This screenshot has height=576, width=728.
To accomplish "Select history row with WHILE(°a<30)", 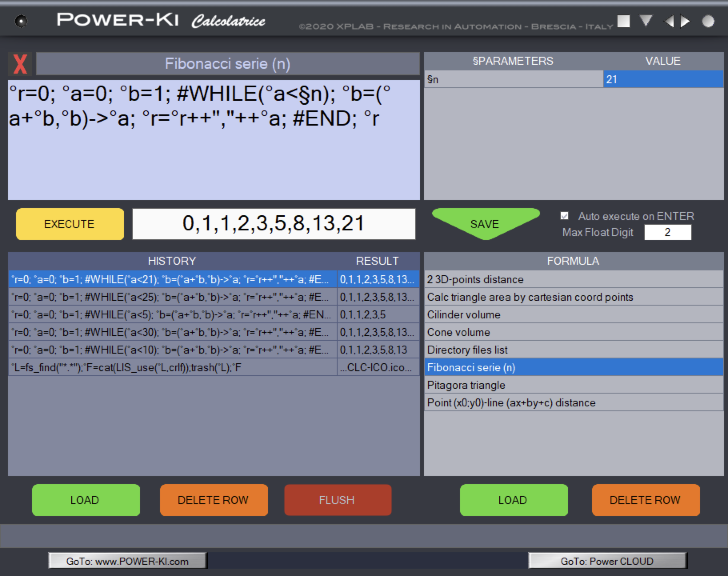I will [x=172, y=332].
